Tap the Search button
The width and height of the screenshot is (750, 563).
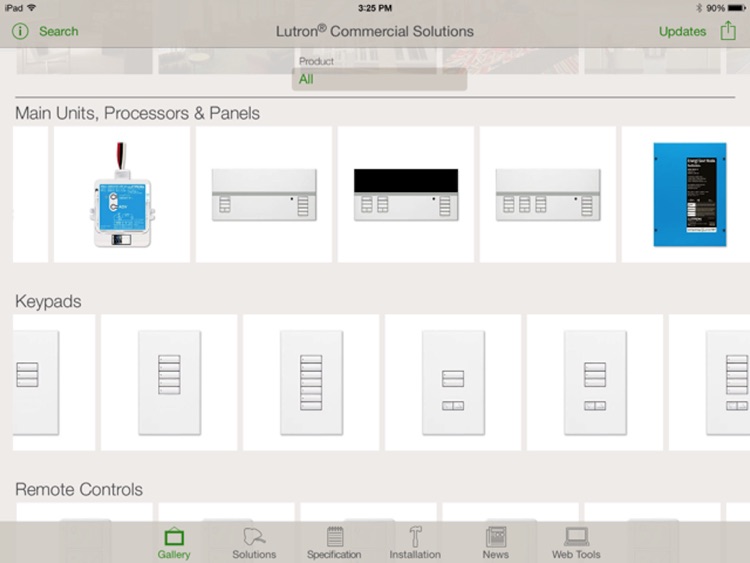click(x=59, y=32)
